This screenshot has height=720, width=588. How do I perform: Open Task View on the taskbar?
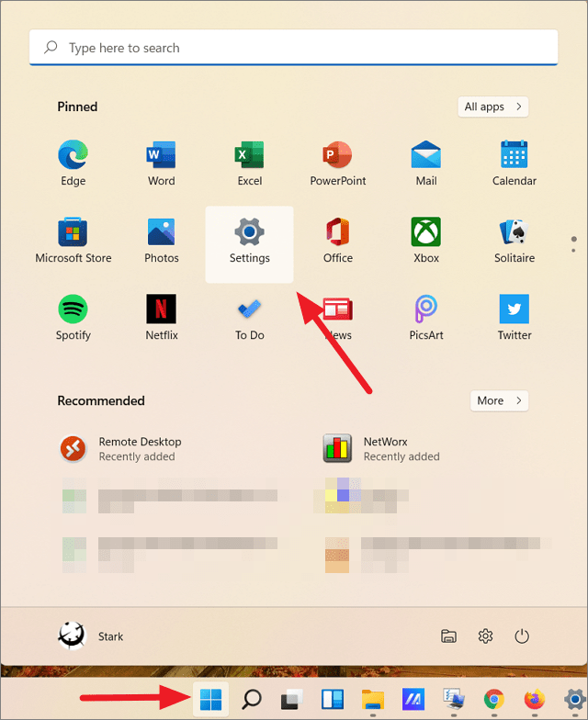[292, 700]
